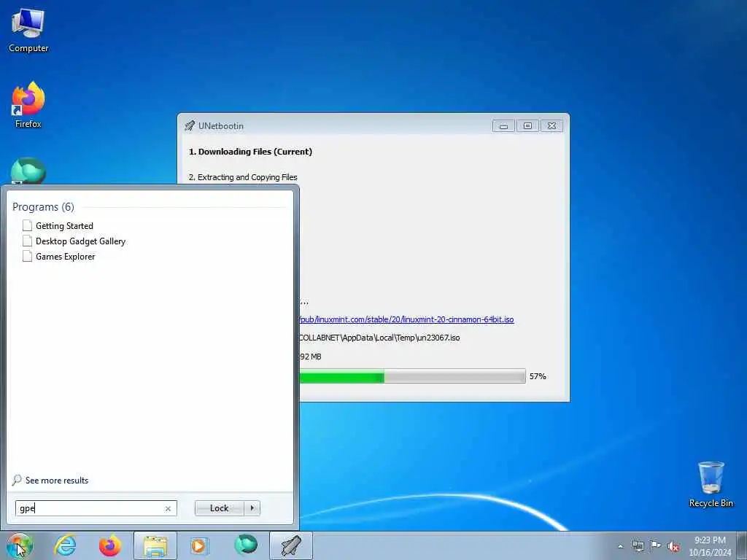The image size is (747, 560).
Task: Open the clock showing 9:23 PM
Action: tap(710, 545)
